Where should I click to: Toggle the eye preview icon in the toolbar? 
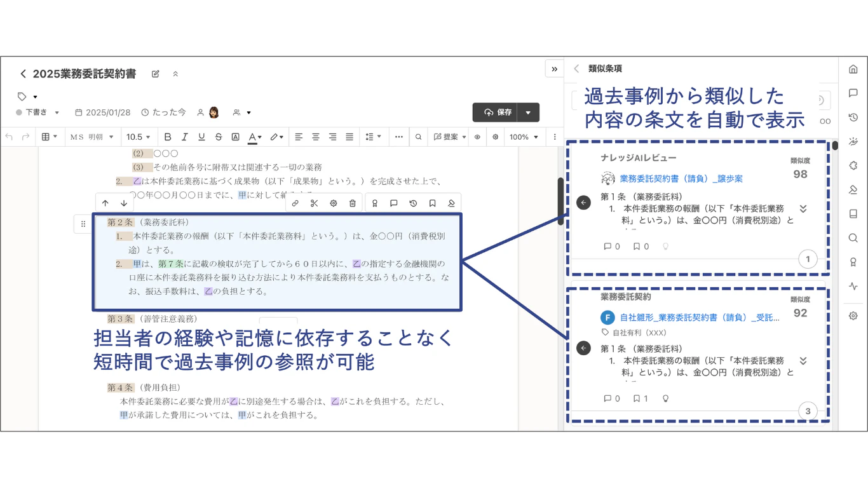(477, 137)
